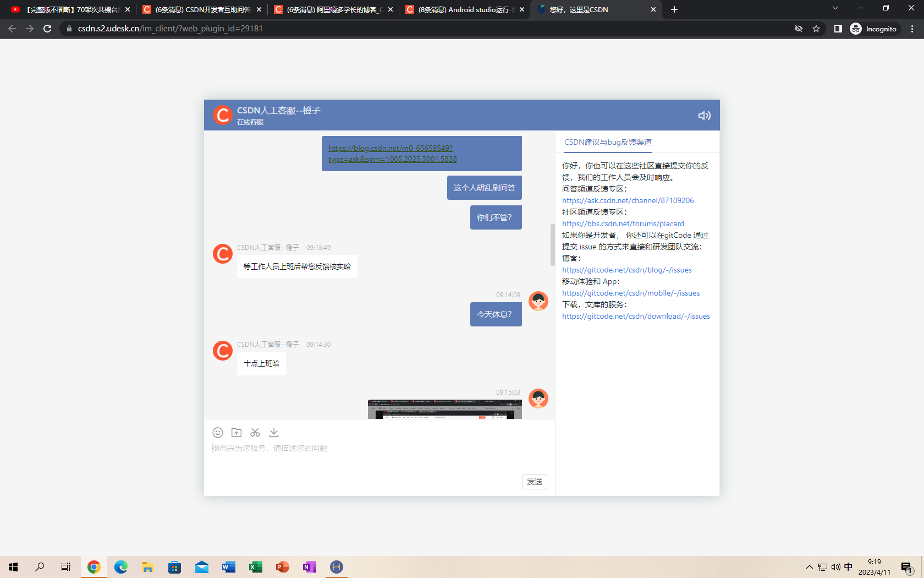Close the CSDN开发者互助问答 tab
Image resolution: width=924 pixels, height=578 pixels.
pyautogui.click(x=259, y=9)
